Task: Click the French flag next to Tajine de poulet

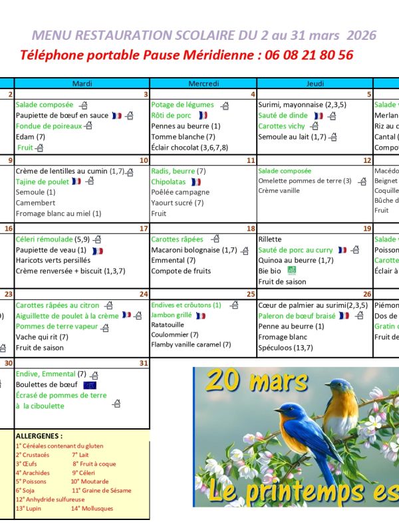Action: tap(76, 182)
